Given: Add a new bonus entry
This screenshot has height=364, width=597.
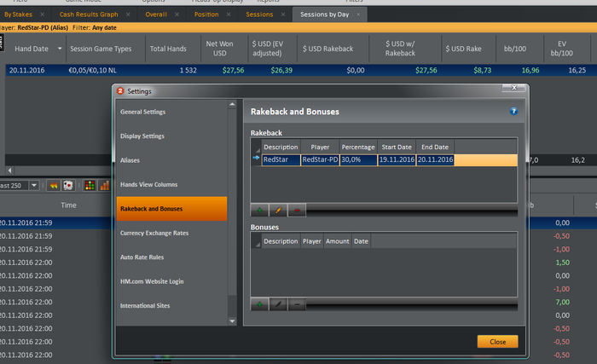Looking at the screenshot, I should (259, 304).
